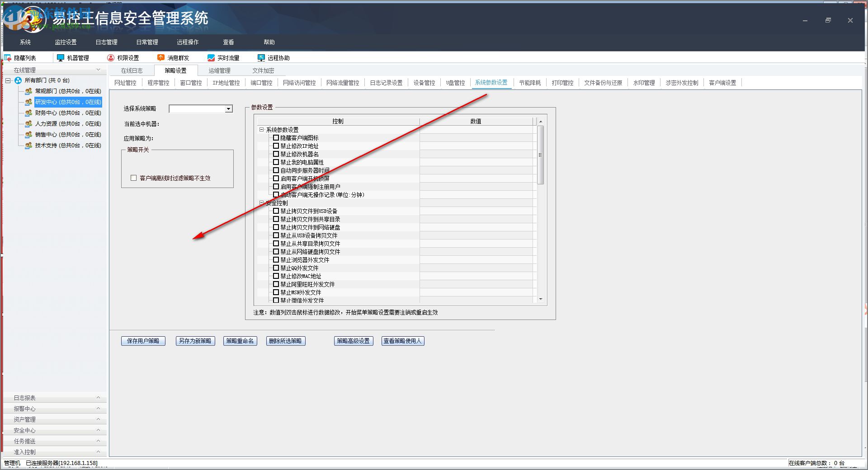Screen dimensions: 868x470
Task: Toggle 客户端离线时过滤策略不生效 checkbox
Action: coord(134,178)
